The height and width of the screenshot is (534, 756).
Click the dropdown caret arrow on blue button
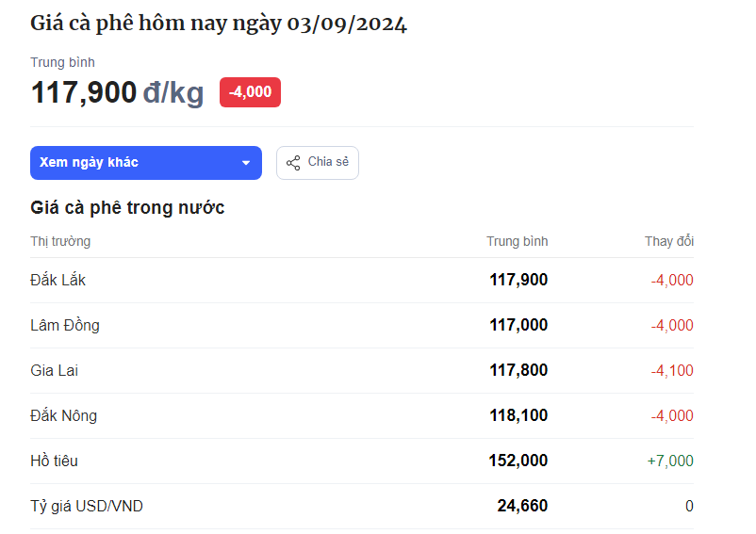click(x=246, y=163)
